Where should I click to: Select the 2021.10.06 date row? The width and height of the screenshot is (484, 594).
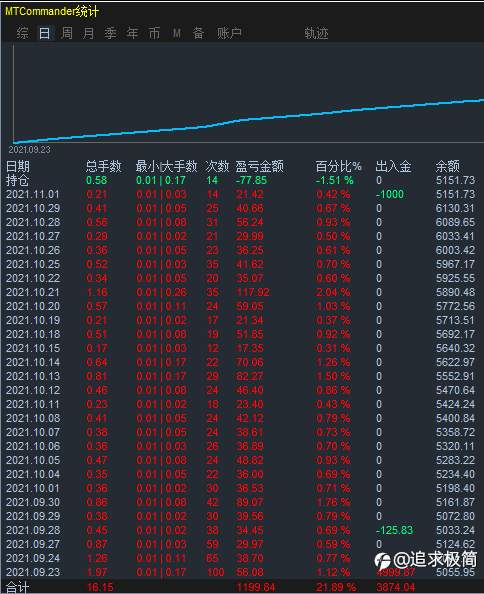[x=33, y=447]
